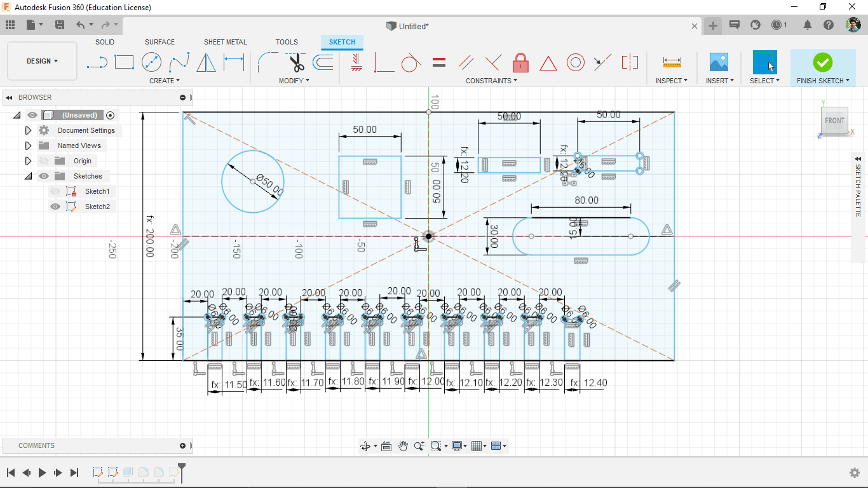Open the CONSTRAINTS dropdown menu

click(491, 81)
